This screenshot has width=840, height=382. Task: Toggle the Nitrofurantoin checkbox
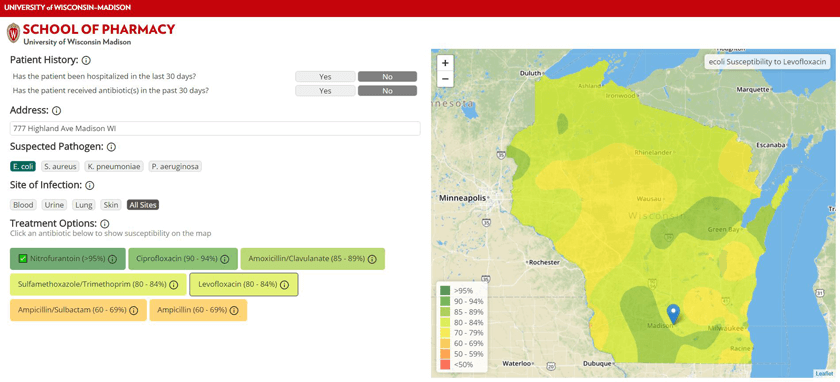click(22, 259)
